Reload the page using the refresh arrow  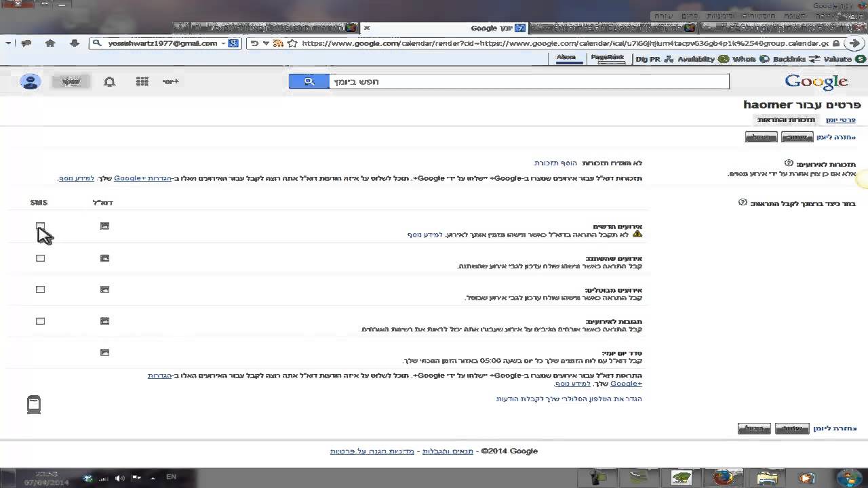click(x=254, y=43)
